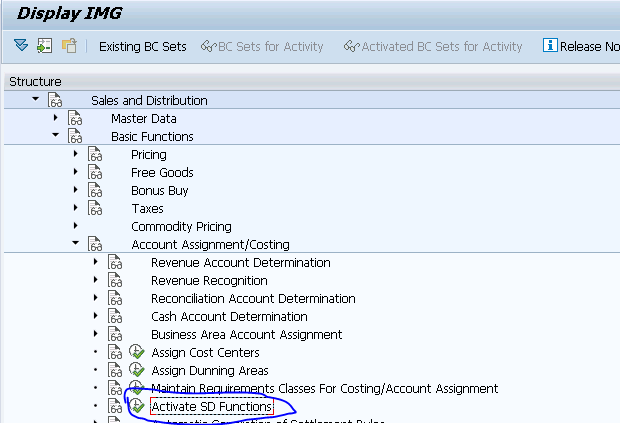Expand the Master Data node
This screenshot has width=620, height=425.
[x=56, y=118]
